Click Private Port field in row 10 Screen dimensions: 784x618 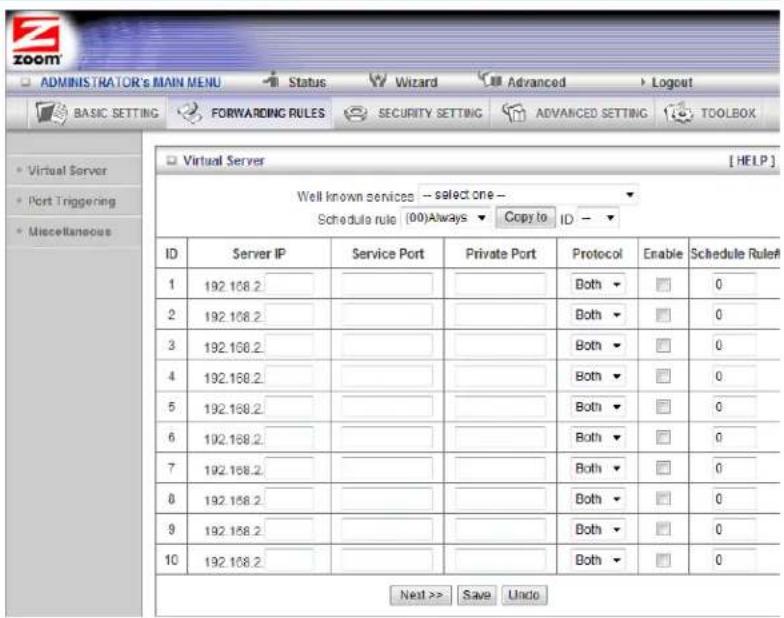[x=500, y=560]
